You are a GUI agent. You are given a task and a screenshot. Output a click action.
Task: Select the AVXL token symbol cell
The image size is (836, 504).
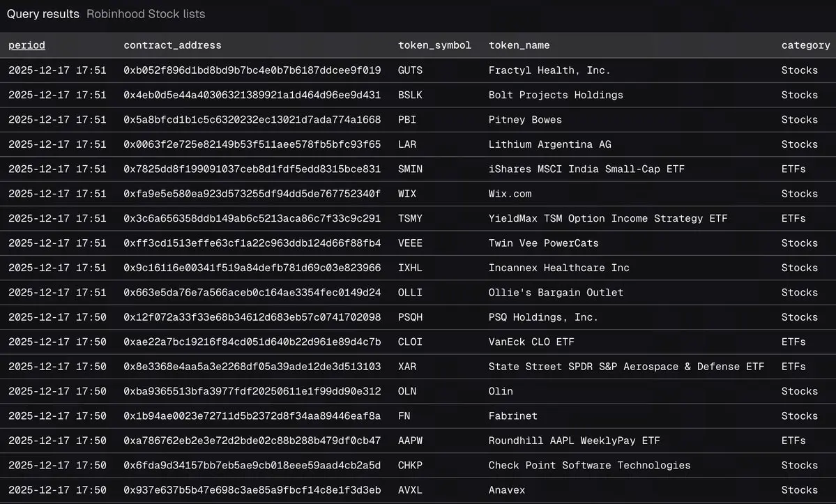(x=410, y=489)
